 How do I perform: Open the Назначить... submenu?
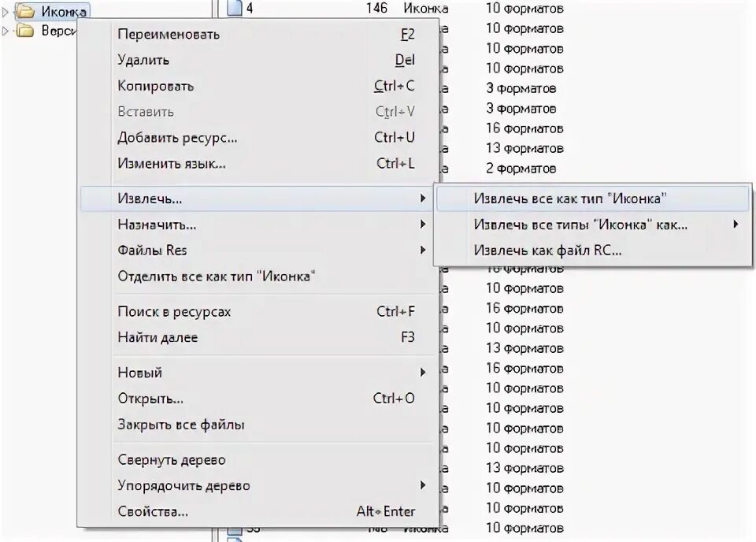coord(258,225)
